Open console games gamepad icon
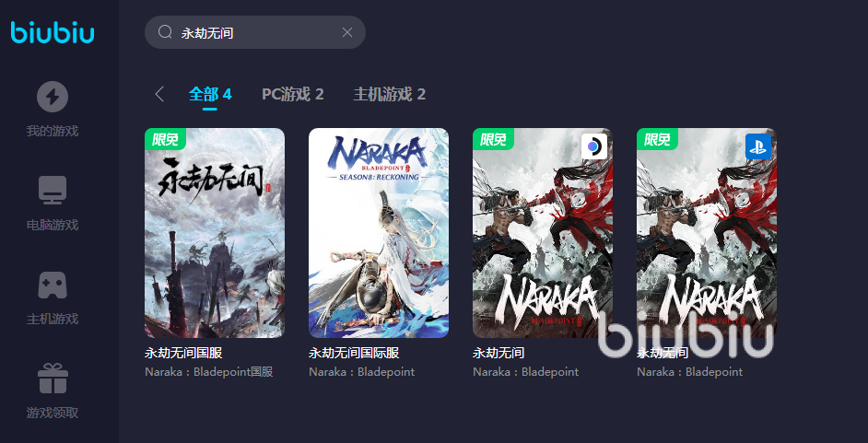 (53, 286)
